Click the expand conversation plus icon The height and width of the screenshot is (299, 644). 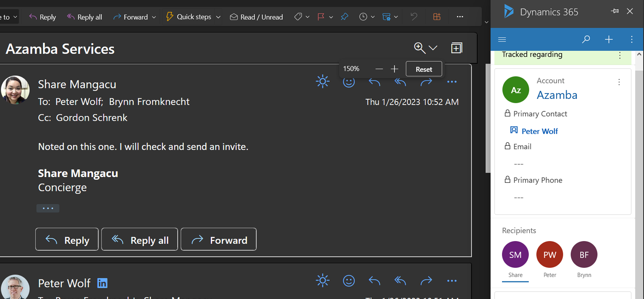tap(457, 48)
